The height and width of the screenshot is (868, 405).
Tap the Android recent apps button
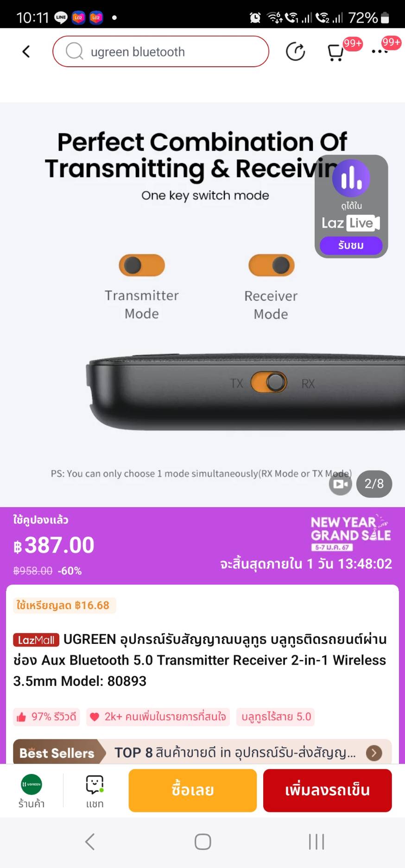[x=316, y=842]
